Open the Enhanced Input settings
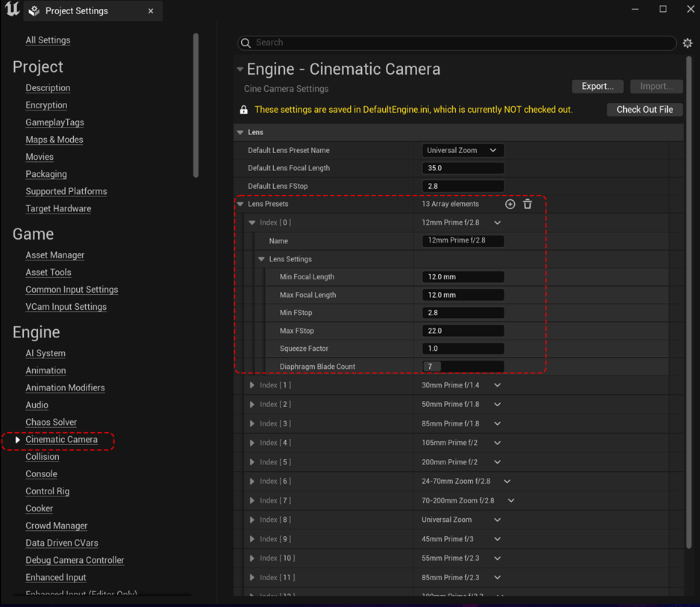 tap(56, 578)
